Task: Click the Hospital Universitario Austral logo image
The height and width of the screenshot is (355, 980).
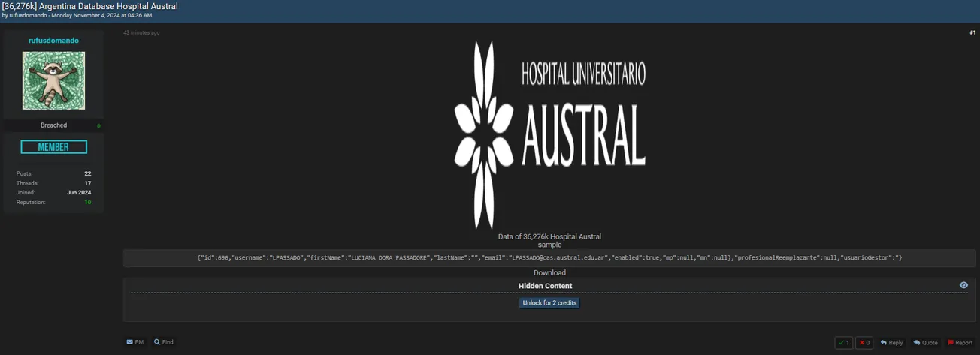Action: (x=549, y=135)
